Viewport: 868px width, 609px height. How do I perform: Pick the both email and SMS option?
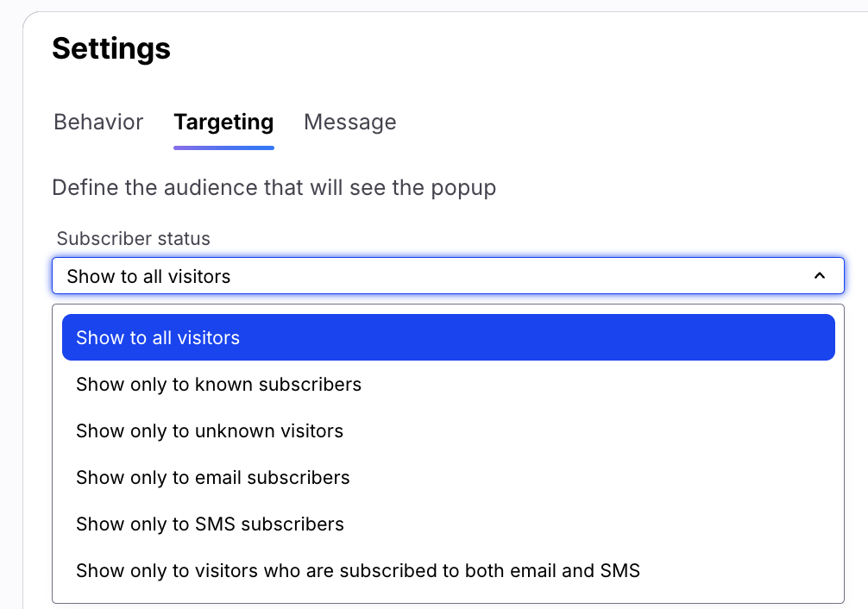[358, 570]
